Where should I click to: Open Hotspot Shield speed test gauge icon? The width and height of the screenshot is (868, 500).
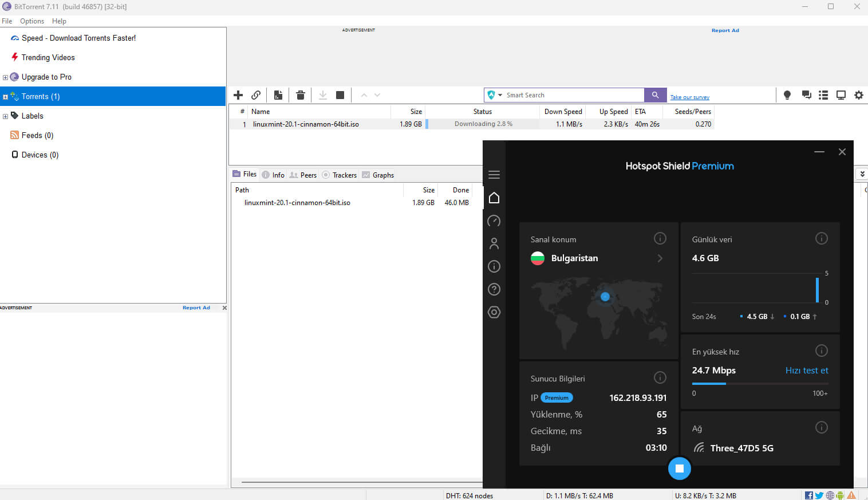(494, 221)
